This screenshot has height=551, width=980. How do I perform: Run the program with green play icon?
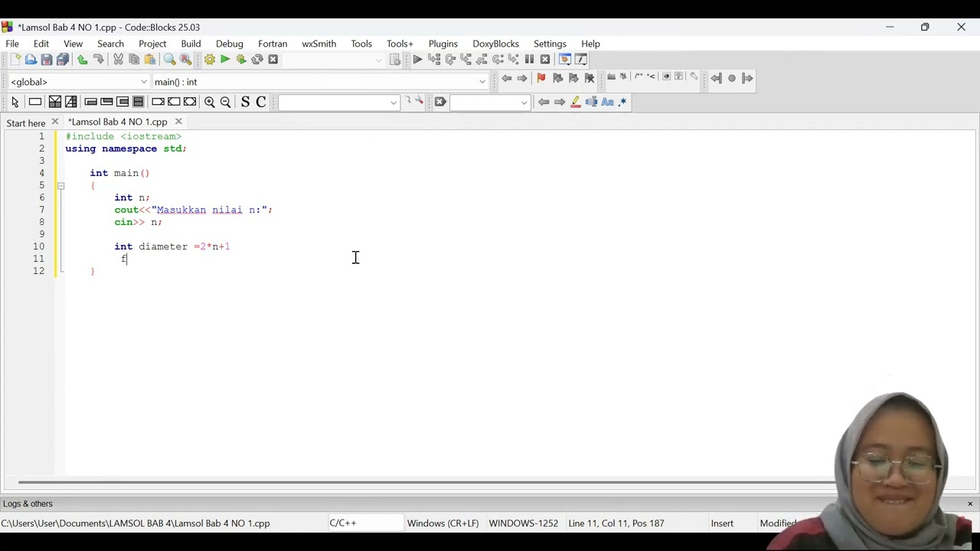225,60
